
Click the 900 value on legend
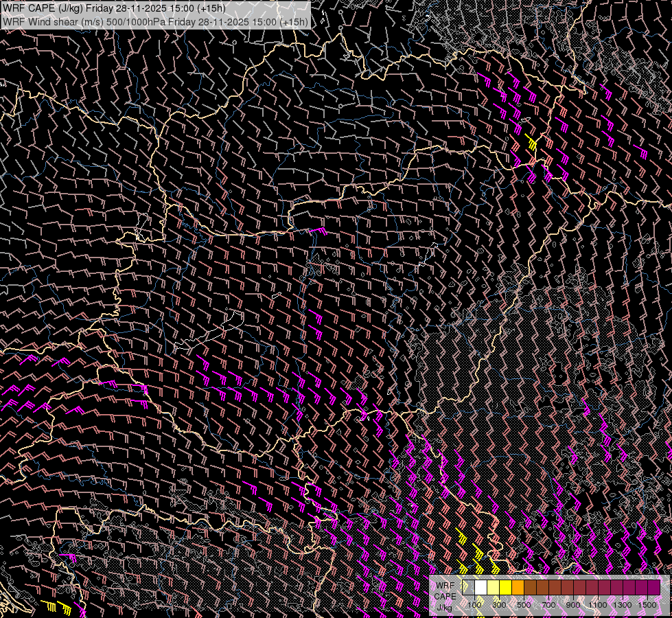tap(573, 605)
